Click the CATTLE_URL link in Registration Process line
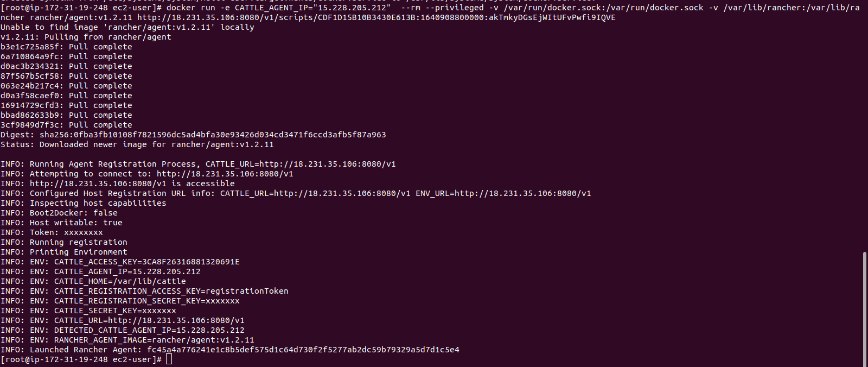 [328, 164]
